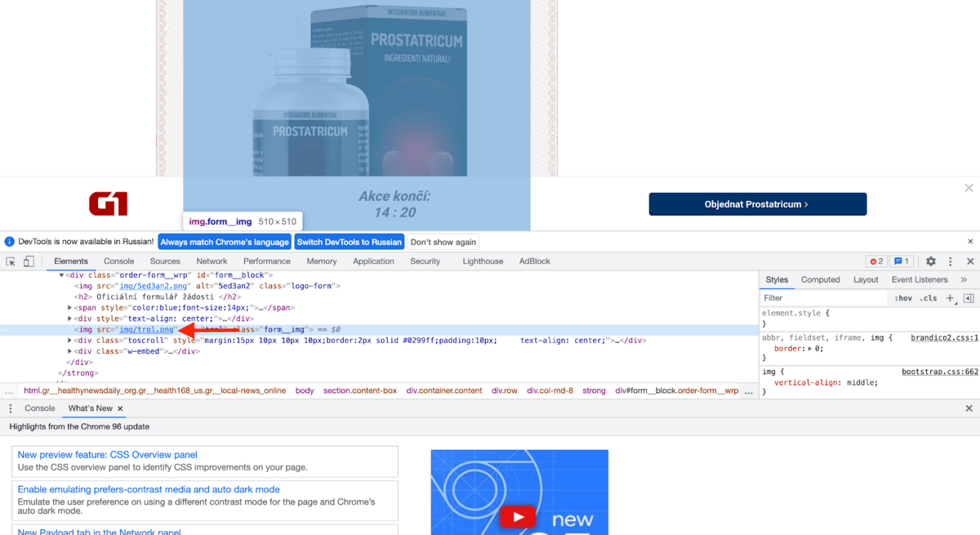
Task: Select the Computed pane tab
Action: point(820,280)
